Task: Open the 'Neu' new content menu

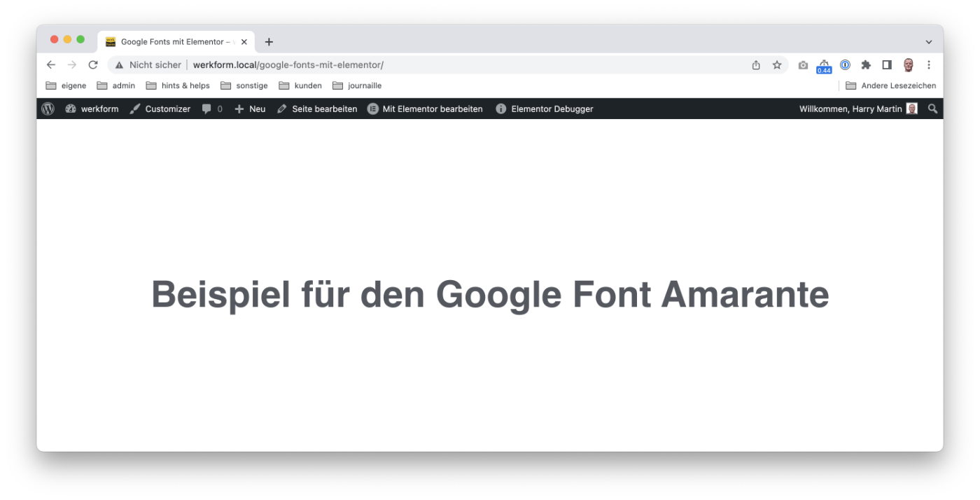Action: [x=250, y=109]
